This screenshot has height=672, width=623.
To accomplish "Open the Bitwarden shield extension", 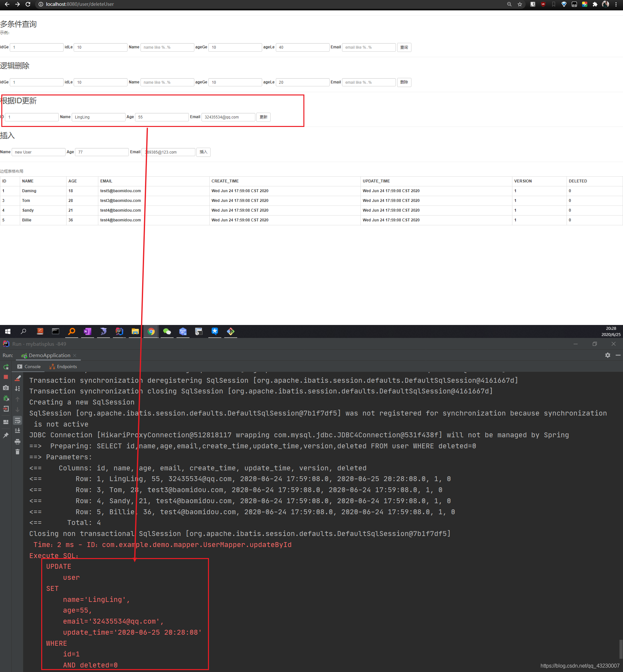I will (533, 5).
